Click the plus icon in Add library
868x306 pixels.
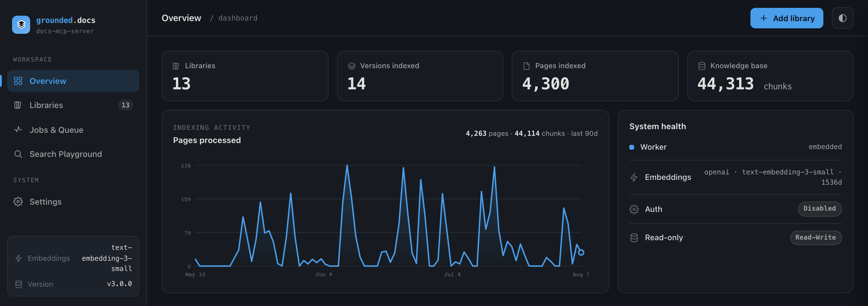763,18
